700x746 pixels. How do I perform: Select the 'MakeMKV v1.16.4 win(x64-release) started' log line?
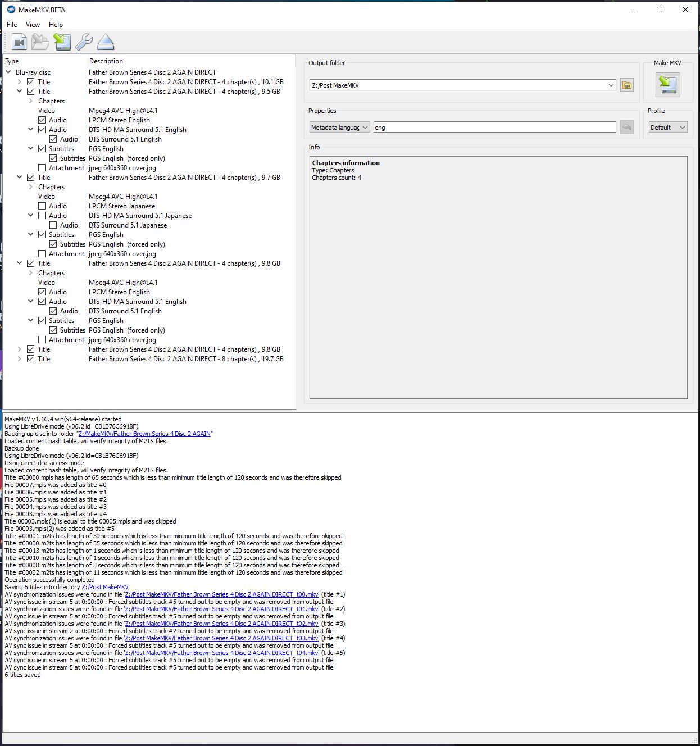[x=63, y=419]
